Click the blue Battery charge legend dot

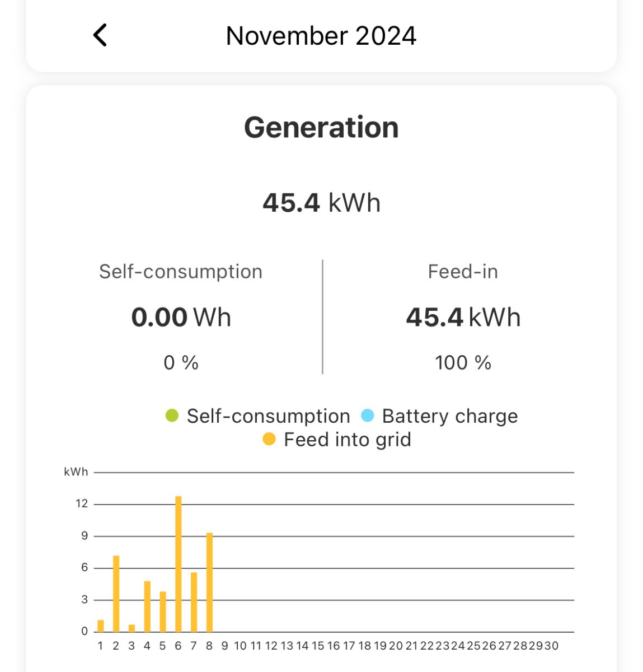pyautogui.click(x=368, y=416)
